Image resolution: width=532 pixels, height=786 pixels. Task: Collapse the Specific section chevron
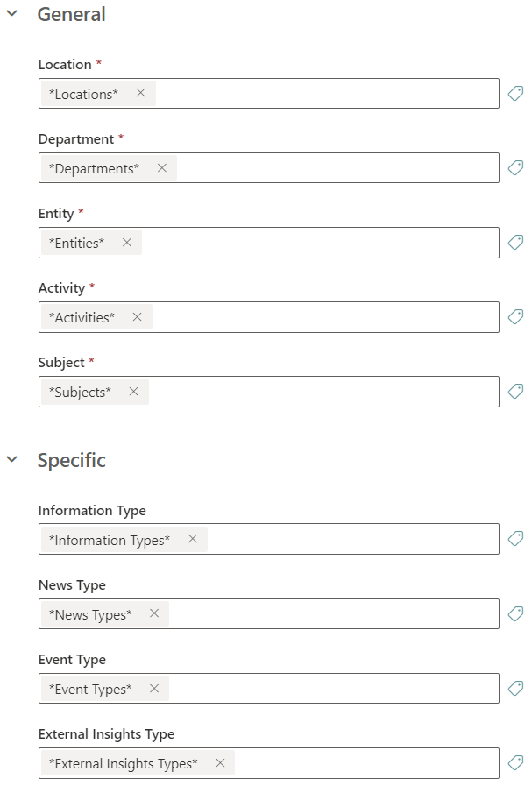12,458
